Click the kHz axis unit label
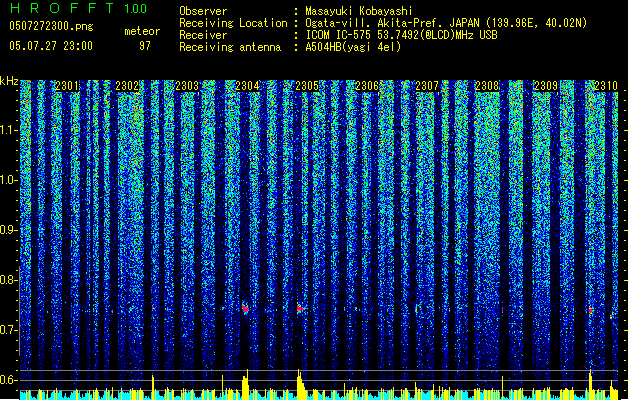The height and width of the screenshot is (400, 629). click(9, 81)
